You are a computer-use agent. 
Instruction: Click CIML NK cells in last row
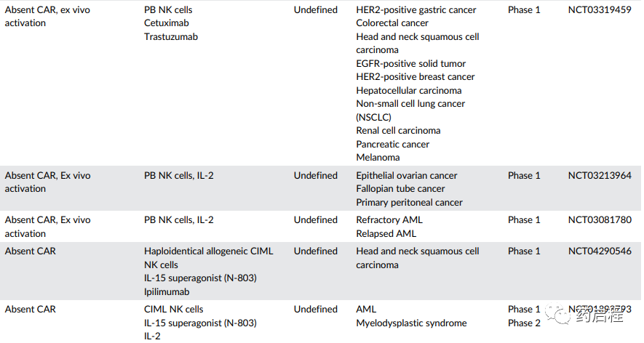(x=174, y=310)
